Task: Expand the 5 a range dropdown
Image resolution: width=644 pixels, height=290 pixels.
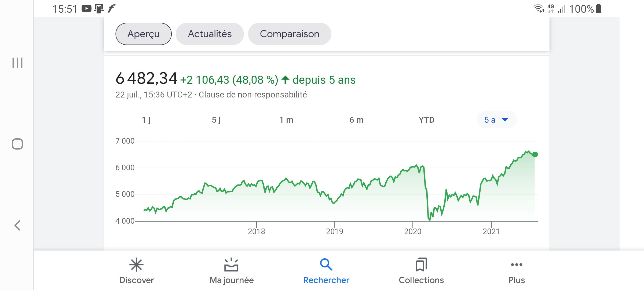Action: click(496, 120)
